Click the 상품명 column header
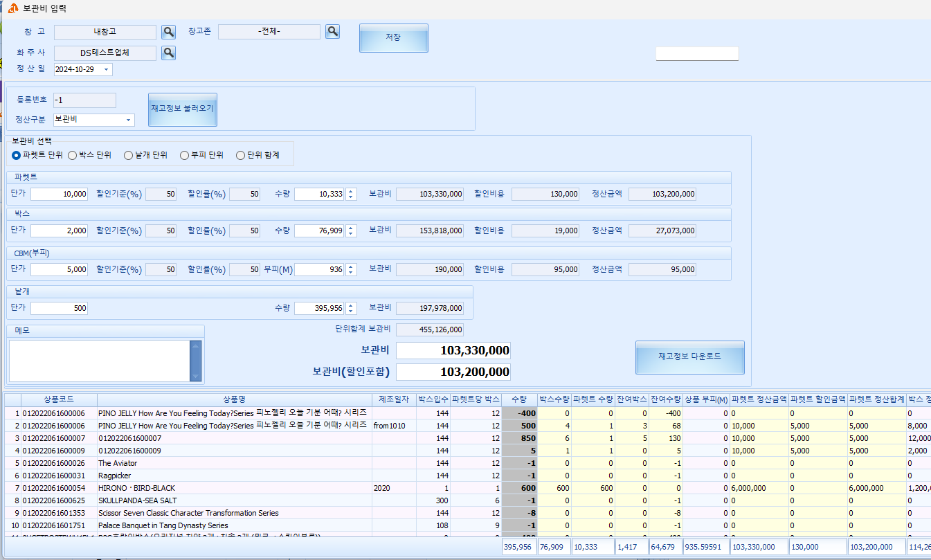The height and width of the screenshot is (560, 931). point(235,399)
